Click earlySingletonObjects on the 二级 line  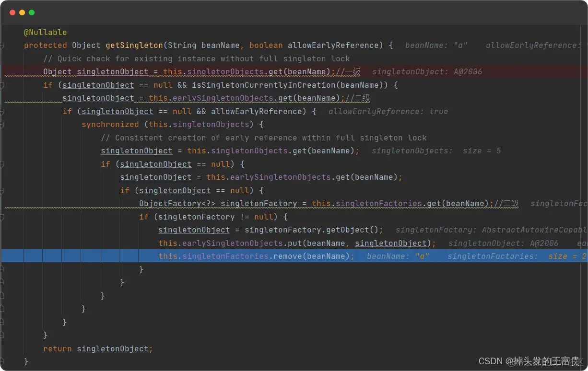[223, 98]
